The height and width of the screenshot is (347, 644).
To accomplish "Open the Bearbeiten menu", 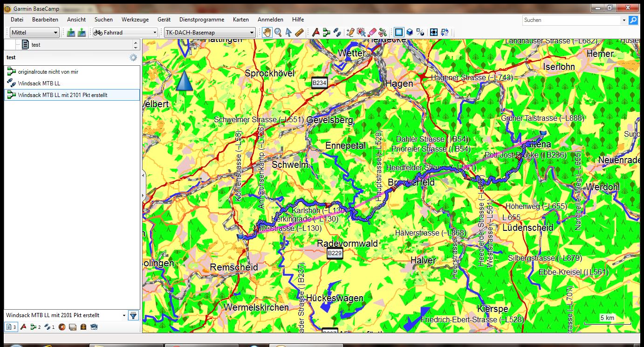I will [x=45, y=20].
